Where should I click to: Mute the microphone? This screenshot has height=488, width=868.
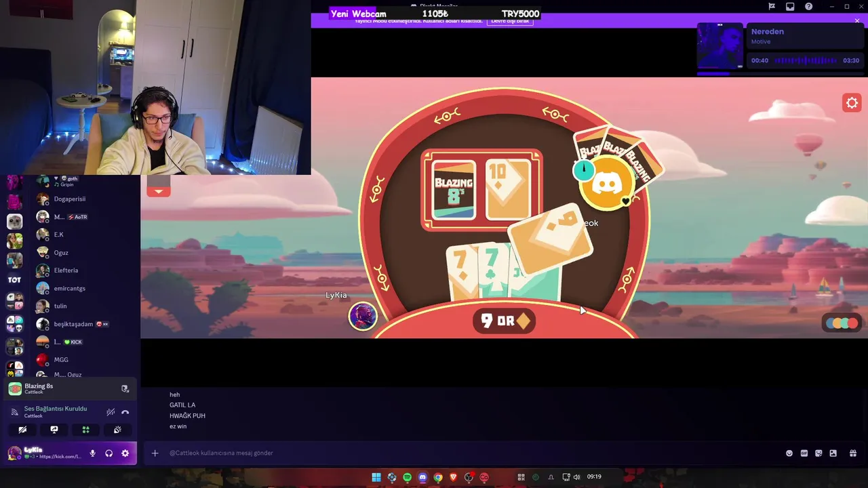tap(92, 453)
